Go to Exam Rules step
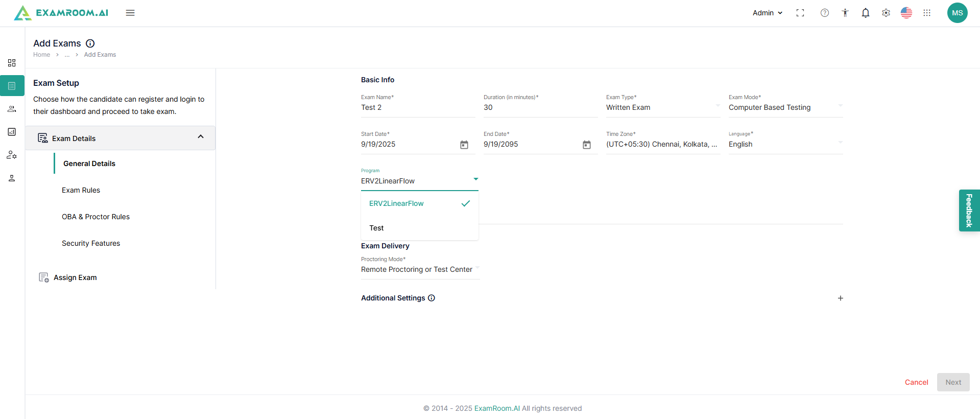The height and width of the screenshot is (419, 980). (81, 190)
